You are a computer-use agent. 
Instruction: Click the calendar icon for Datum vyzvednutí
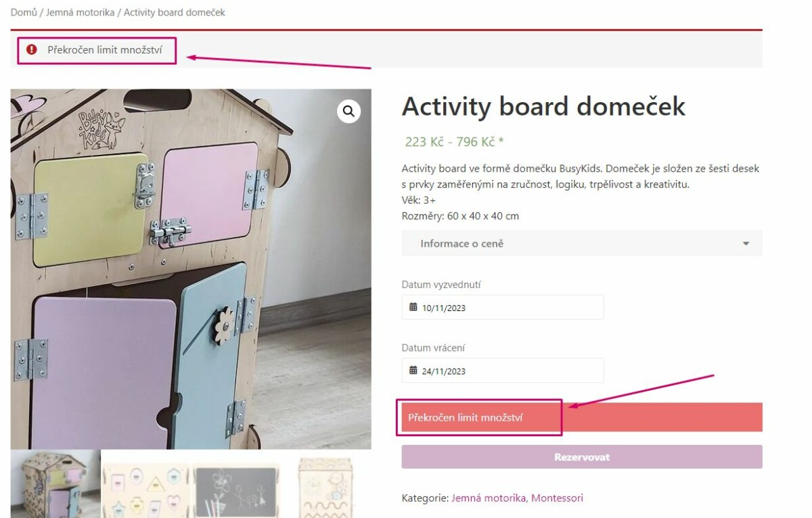[x=413, y=308]
